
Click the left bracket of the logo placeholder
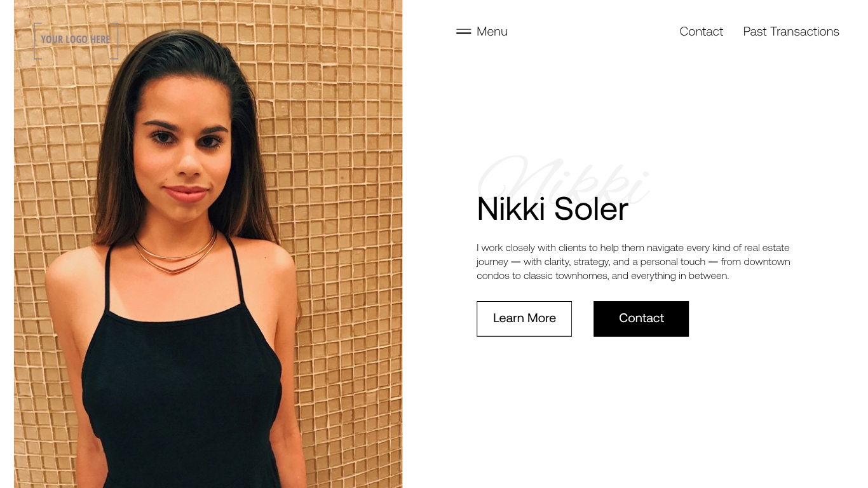tap(37, 41)
